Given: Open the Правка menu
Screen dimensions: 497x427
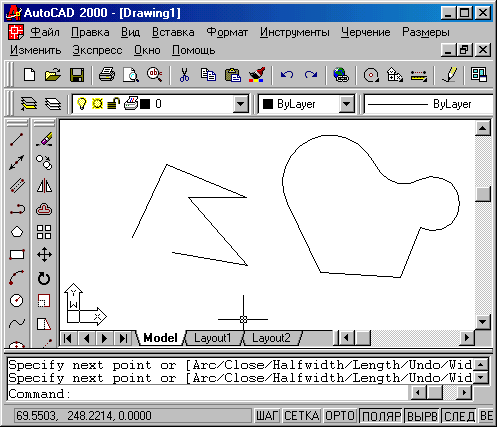Looking at the screenshot, I should click(x=90, y=32).
